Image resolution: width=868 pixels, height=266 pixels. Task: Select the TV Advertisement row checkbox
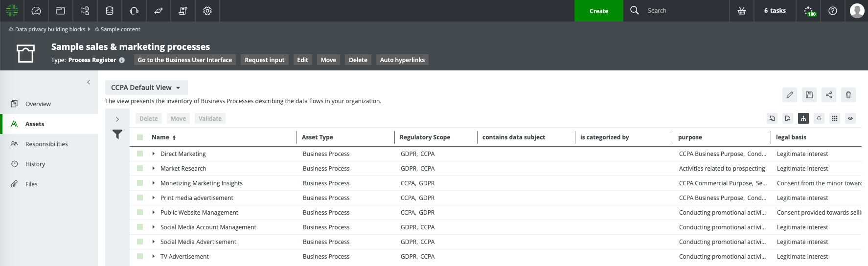(140, 256)
